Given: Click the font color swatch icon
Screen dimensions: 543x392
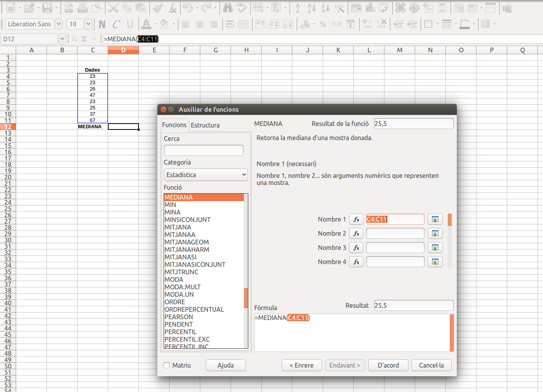Looking at the screenshot, I should [146, 24].
